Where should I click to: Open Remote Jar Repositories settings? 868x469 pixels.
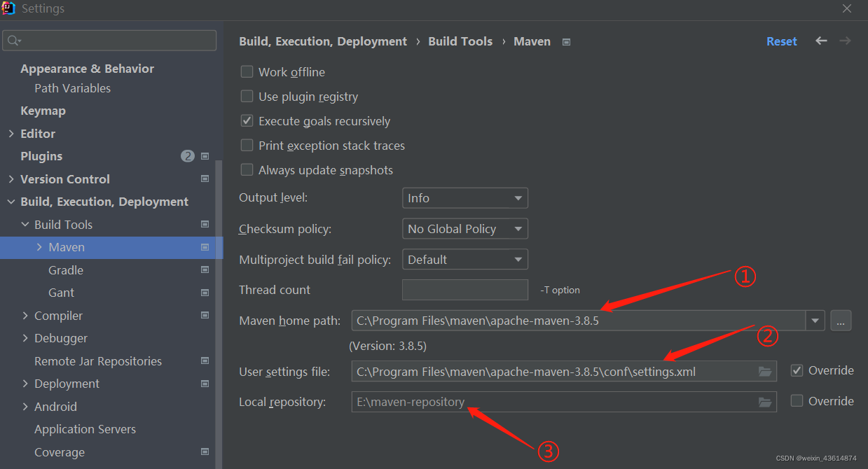[98, 361]
